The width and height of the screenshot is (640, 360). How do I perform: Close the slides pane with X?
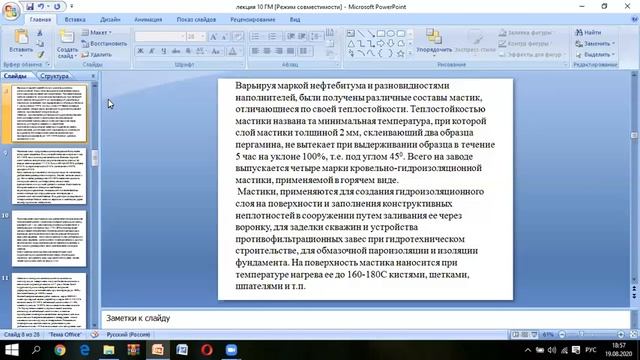pyautogui.click(x=93, y=76)
